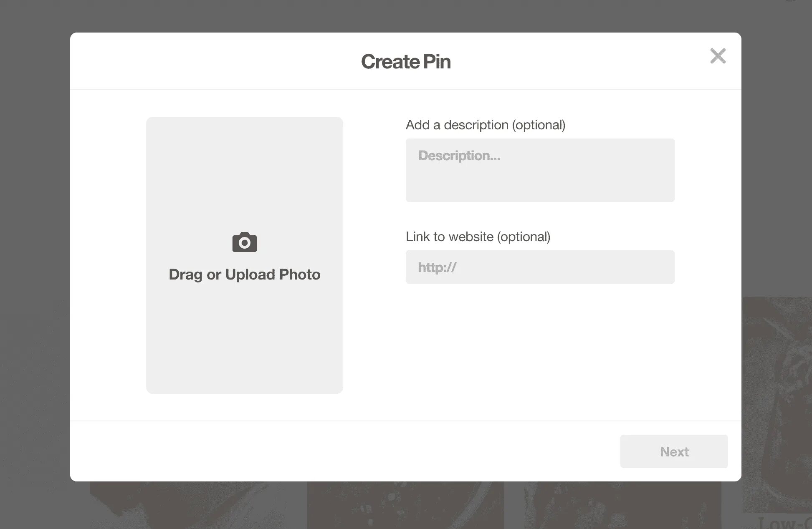
Task: Focus the http:// website link field
Action: tap(540, 267)
